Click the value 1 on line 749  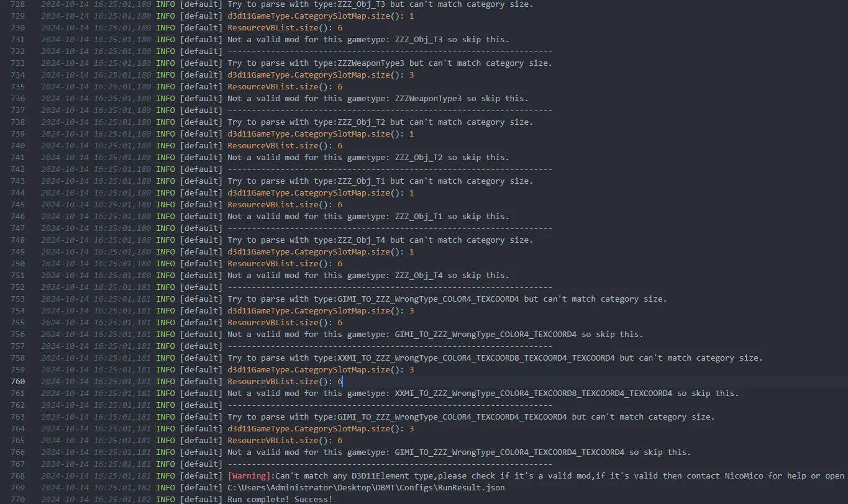(411, 252)
